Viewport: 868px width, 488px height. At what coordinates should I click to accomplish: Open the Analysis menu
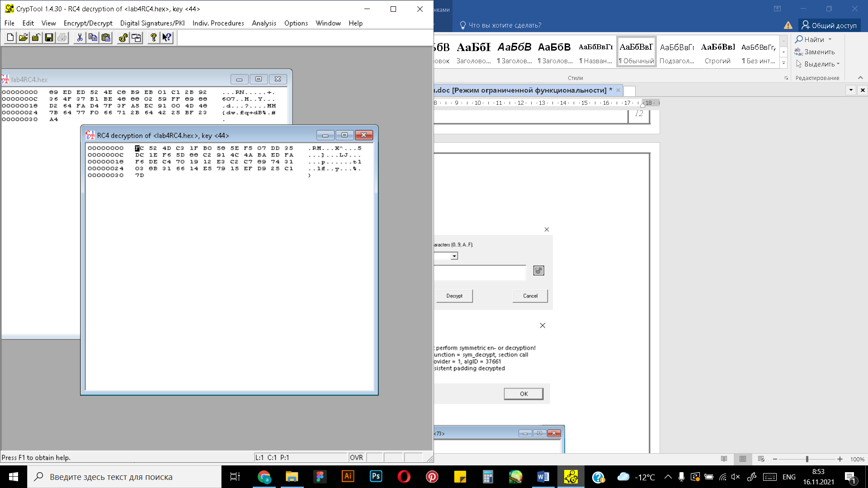click(264, 23)
